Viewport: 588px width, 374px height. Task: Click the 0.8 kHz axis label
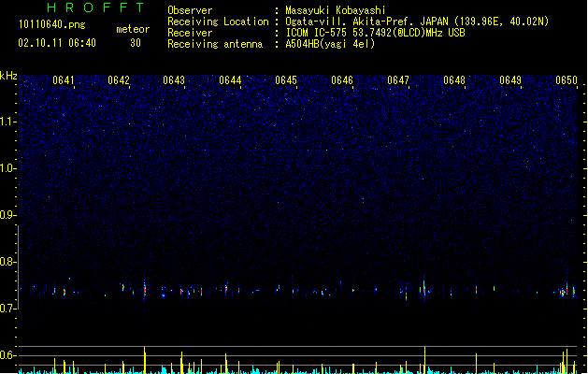(x=8, y=262)
